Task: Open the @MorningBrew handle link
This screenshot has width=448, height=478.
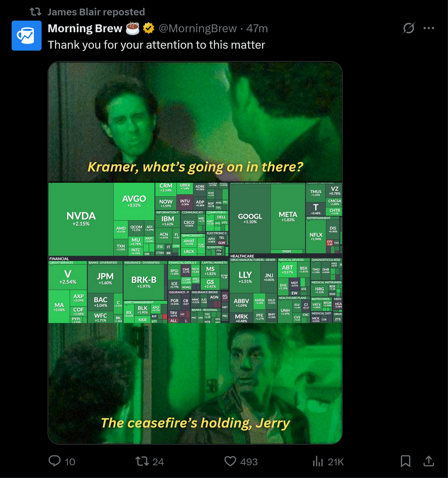Action: (x=197, y=28)
